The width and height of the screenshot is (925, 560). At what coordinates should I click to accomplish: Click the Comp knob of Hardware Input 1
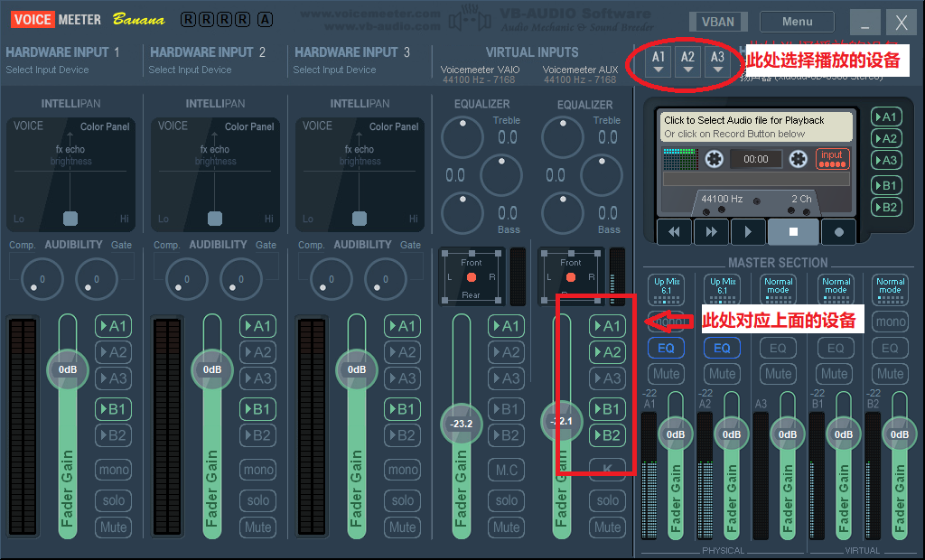point(42,279)
